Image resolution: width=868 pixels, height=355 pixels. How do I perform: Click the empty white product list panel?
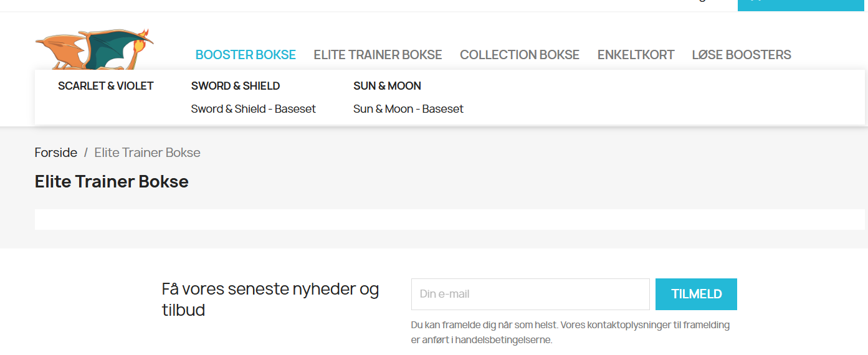point(450,220)
